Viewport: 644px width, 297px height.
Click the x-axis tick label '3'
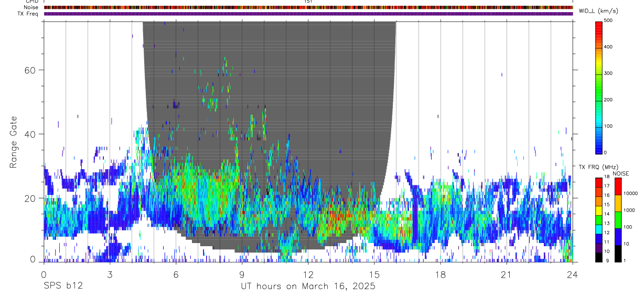110,274
